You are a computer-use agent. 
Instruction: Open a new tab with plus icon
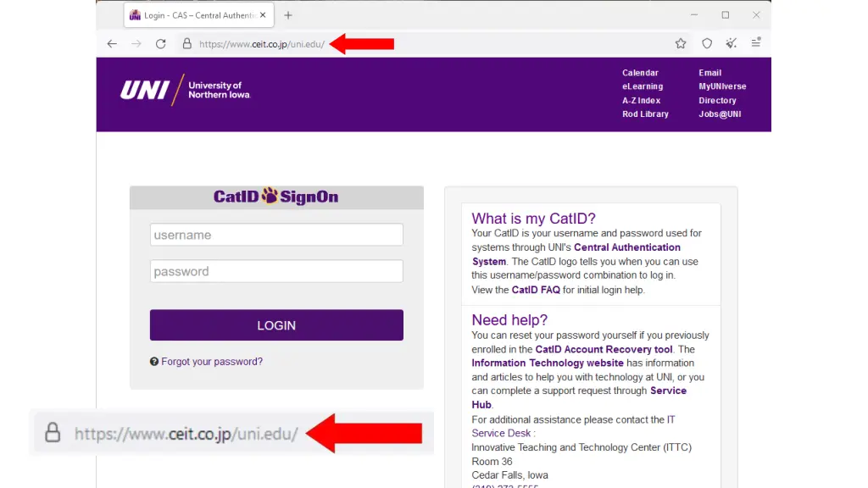click(288, 15)
